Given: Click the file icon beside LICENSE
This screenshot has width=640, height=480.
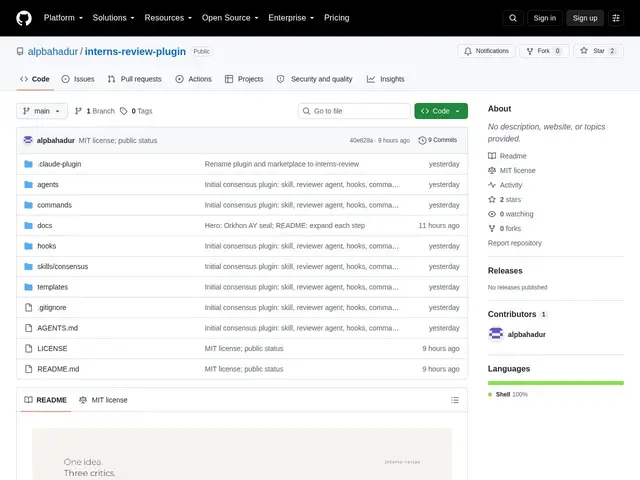Looking at the screenshot, I should 28,349.
